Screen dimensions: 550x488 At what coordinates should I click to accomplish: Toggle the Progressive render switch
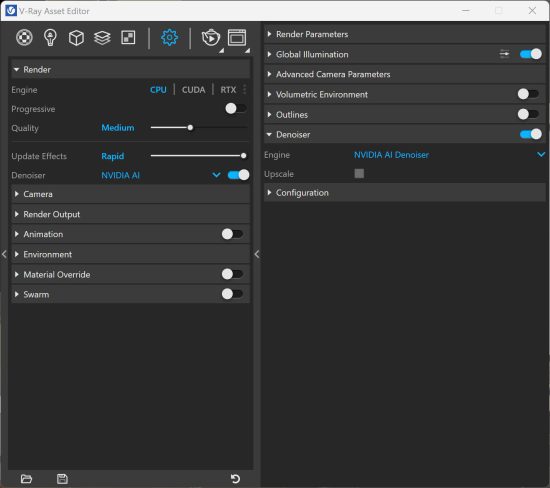(x=236, y=108)
